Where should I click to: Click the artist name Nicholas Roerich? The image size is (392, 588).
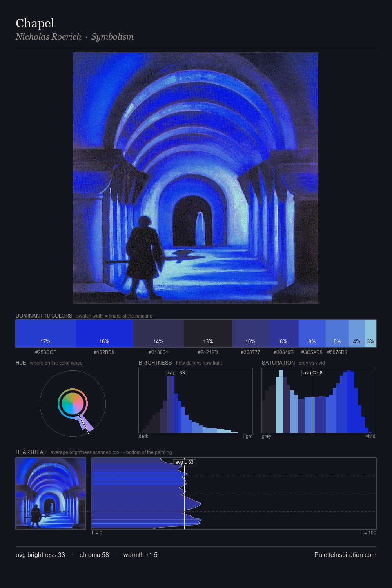click(48, 37)
